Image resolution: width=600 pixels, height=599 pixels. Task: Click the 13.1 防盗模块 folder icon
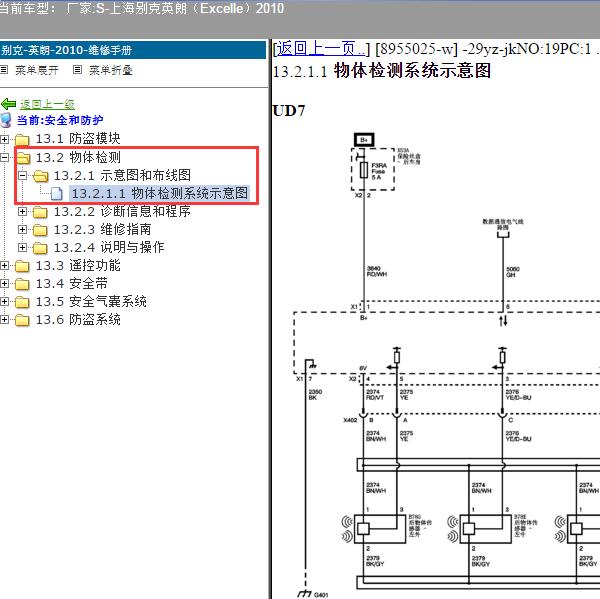click(22, 139)
